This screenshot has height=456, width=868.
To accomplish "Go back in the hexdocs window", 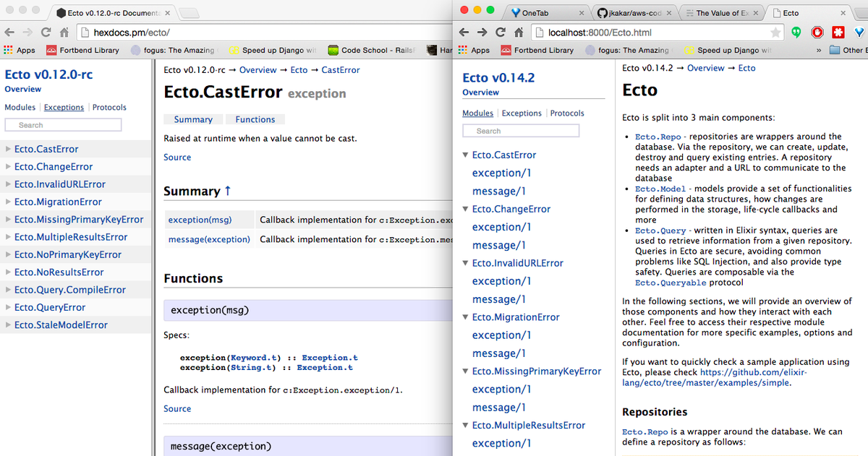I will (x=9, y=33).
